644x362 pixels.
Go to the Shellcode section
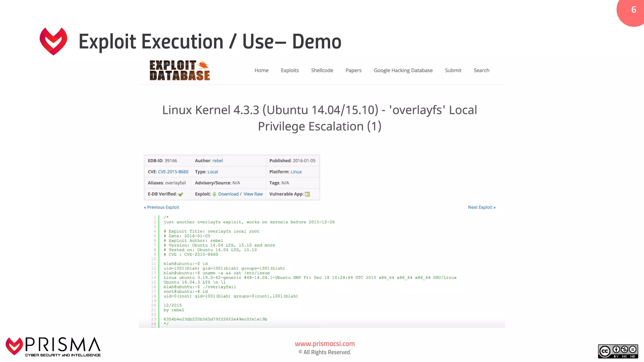pyautogui.click(x=322, y=70)
